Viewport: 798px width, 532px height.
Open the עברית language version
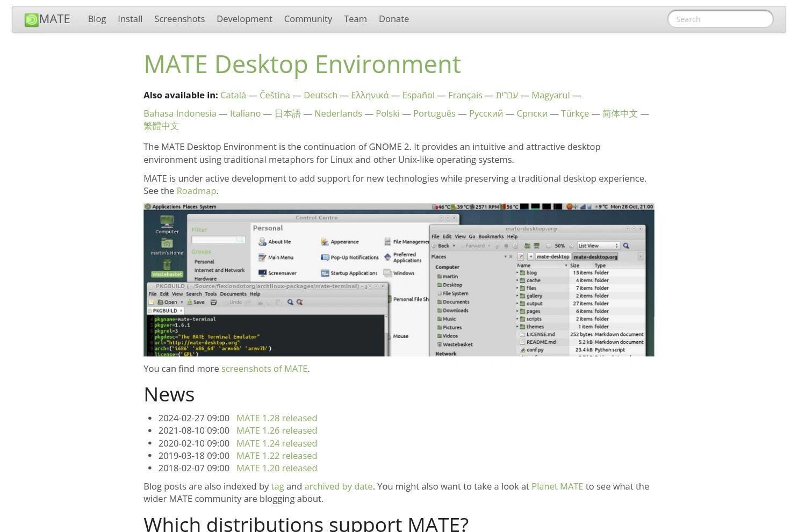point(507,95)
